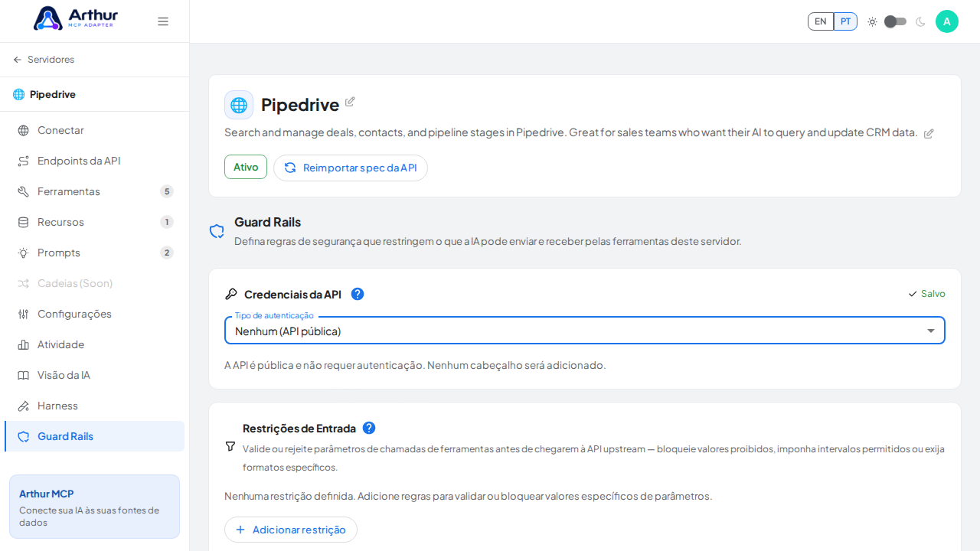Click the Arthur MCP info card

click(x=95, y=507)
